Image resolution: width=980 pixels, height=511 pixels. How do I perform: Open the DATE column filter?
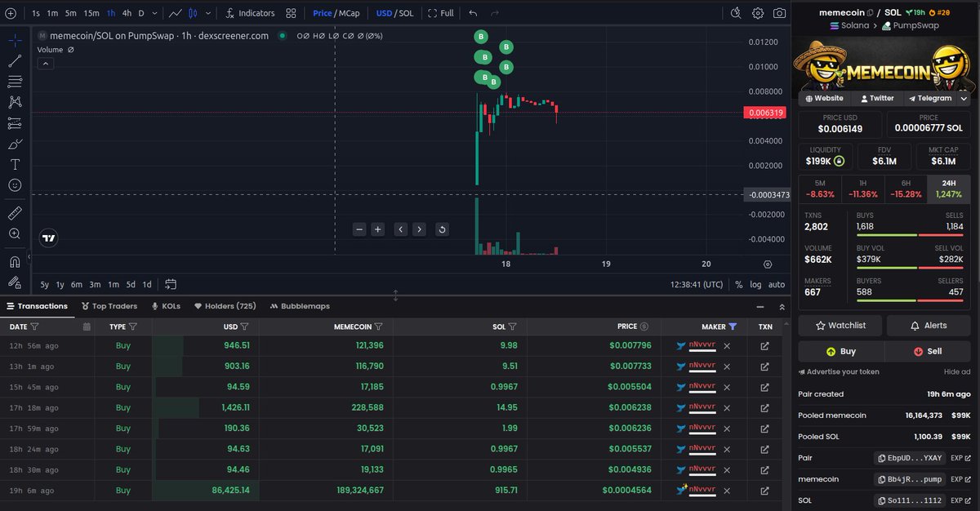[x=34, y=327]
